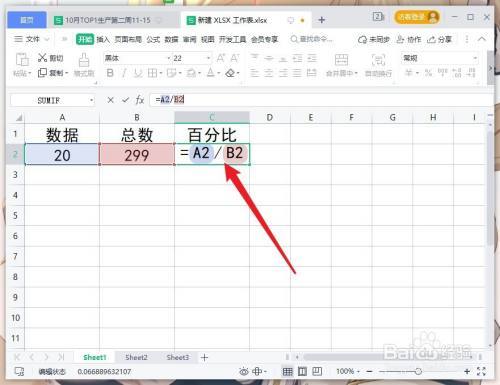Open the File menu

click(x=32, y=39)
